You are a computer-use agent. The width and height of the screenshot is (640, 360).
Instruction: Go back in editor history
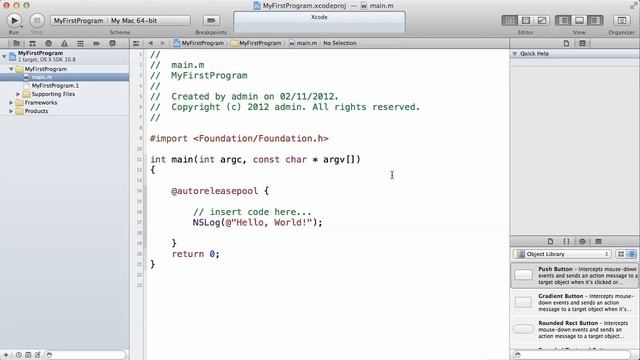[150, 43]
